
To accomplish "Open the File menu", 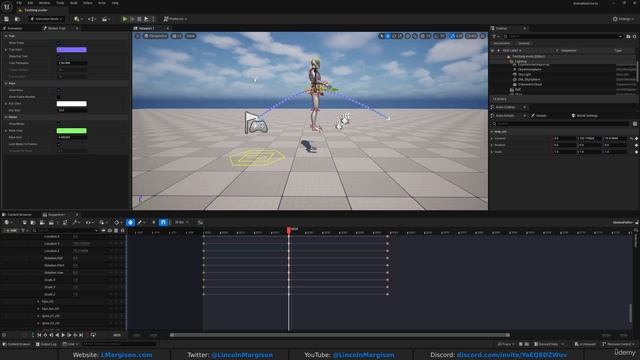I will click(19, 3).
